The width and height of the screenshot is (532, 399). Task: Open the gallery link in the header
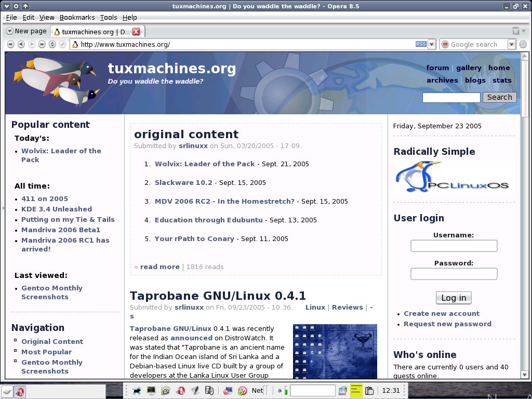pos(469,68)
